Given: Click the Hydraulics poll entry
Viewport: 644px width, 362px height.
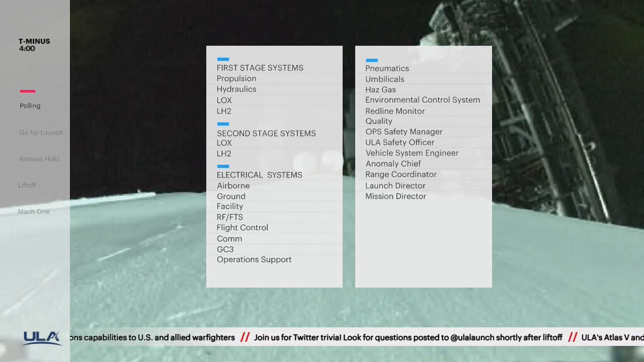Looking at the screenshot, I should 236,89.
